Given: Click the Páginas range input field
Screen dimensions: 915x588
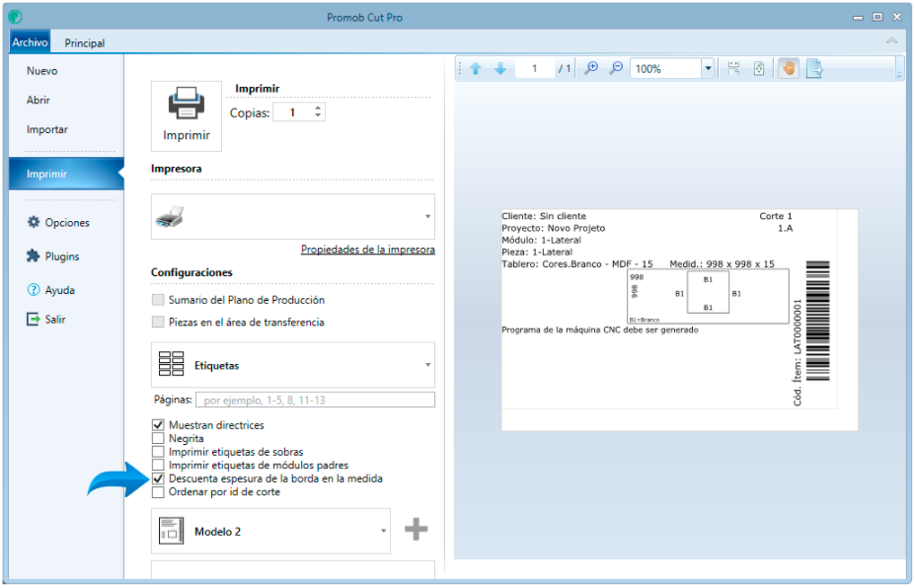Looking at the screenshot, I should click(315, 400).
